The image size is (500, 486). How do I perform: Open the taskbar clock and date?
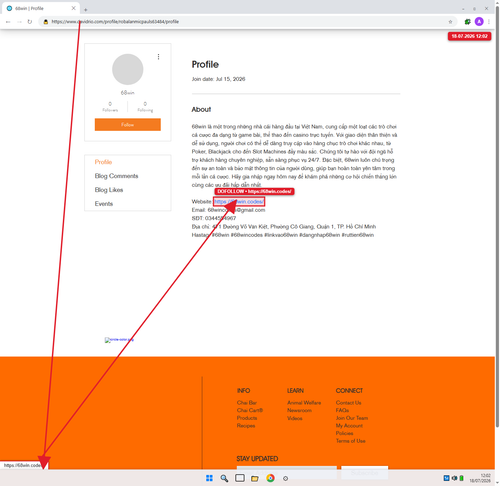(480, 478)
